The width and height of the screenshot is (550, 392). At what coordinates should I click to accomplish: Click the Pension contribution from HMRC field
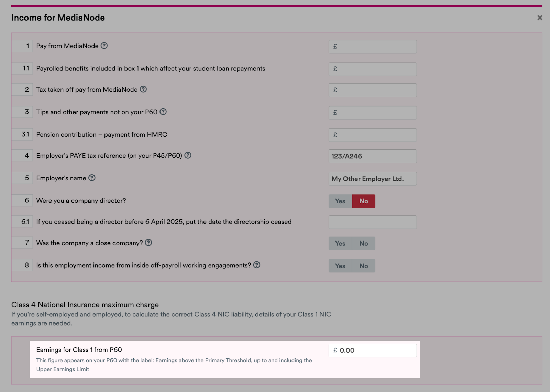(x=373, y=135)
